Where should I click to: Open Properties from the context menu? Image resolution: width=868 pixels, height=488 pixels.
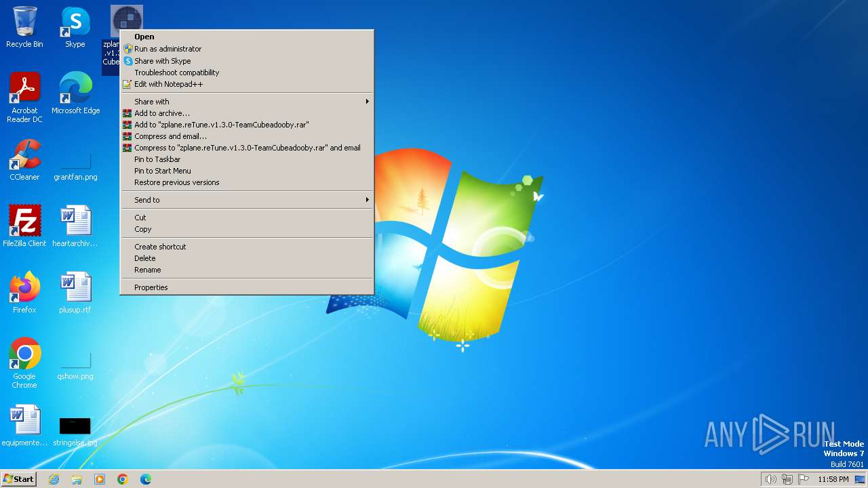pos(247,287)
